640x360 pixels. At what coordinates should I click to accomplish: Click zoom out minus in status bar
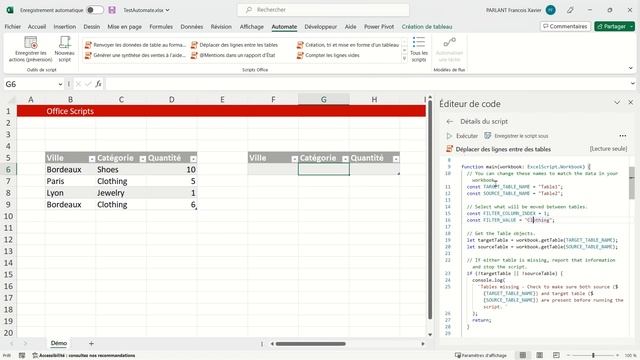click(x=568, y=356)
